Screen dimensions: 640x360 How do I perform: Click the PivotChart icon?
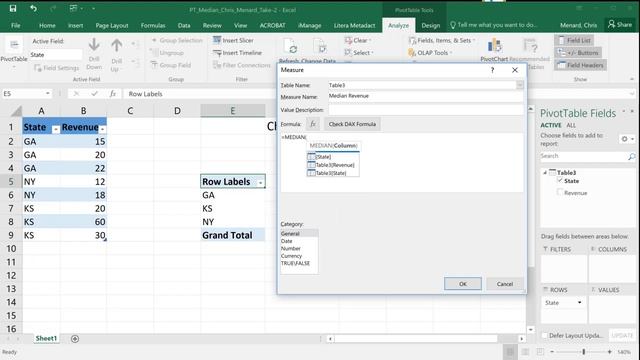point(494,46)
